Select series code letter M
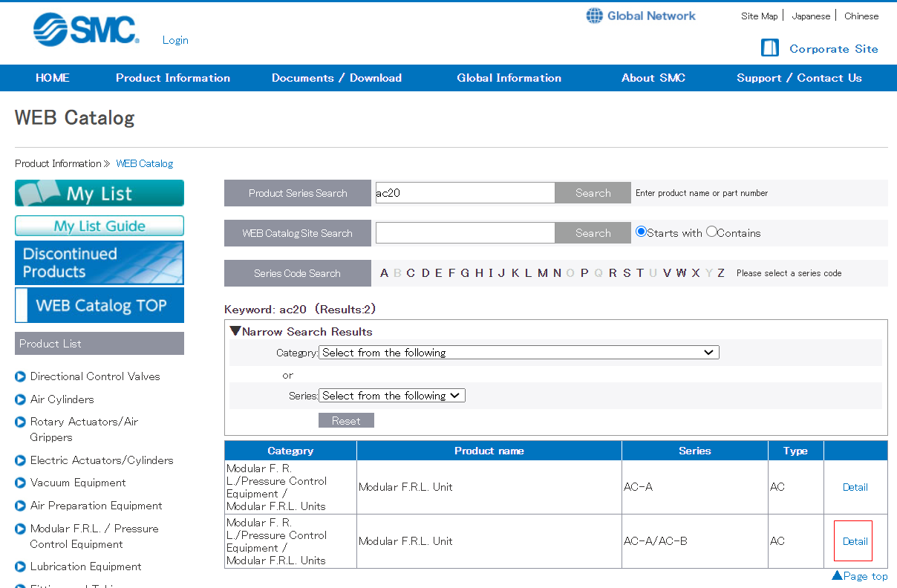The image size is (897, 588). (x=543, y=273)
